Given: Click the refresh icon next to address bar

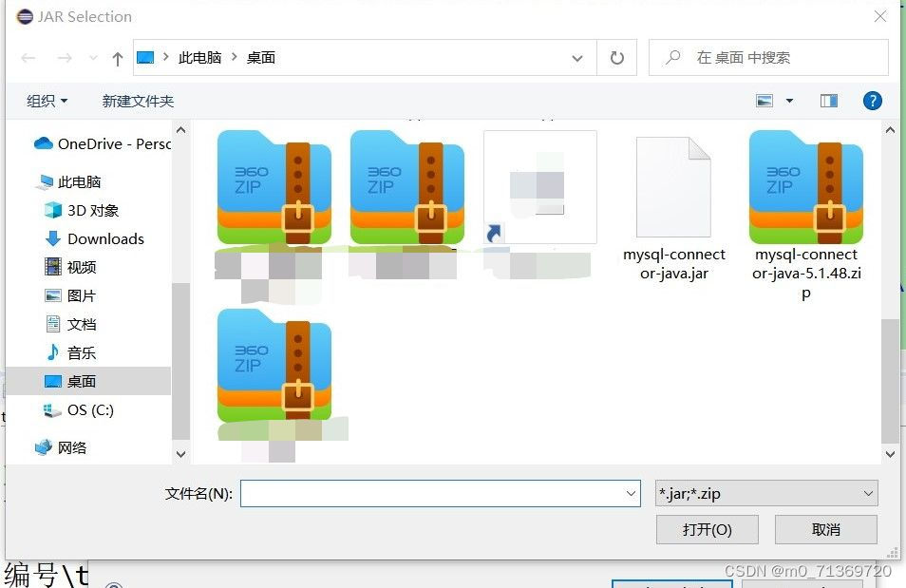Looking at the screenshot, I should 616,57.
